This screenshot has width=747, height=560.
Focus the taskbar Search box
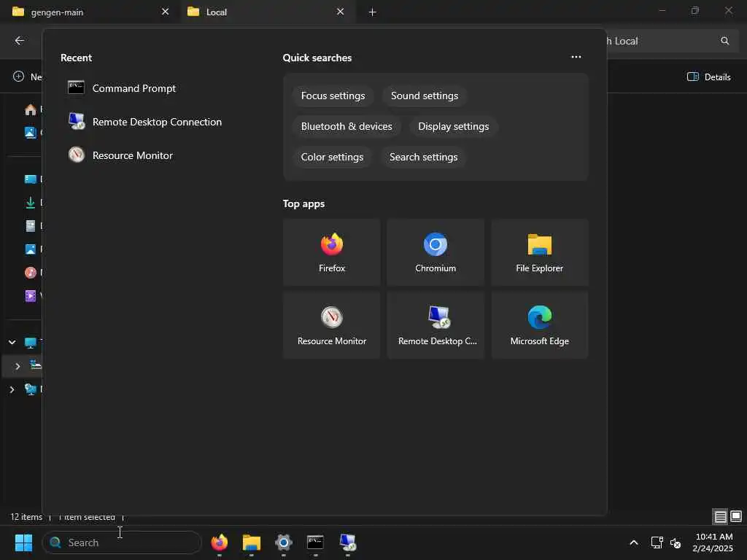[x=122, y=542]
